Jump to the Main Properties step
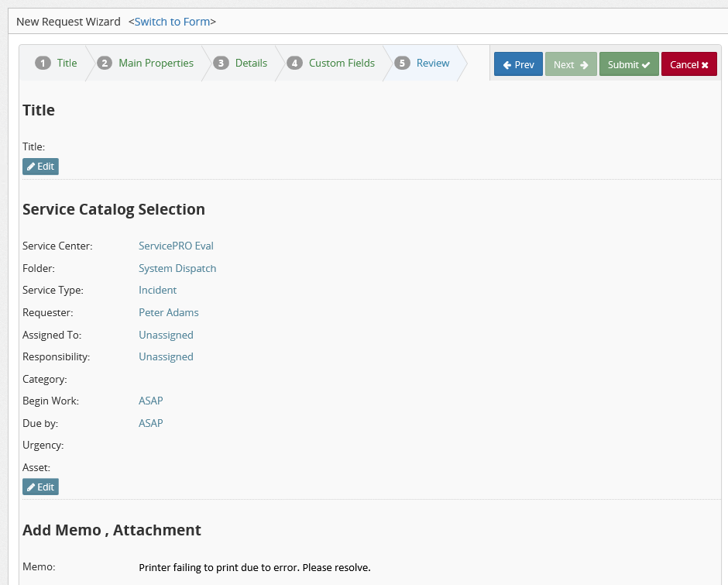728x585 pixels. click(x=146, y=64)
